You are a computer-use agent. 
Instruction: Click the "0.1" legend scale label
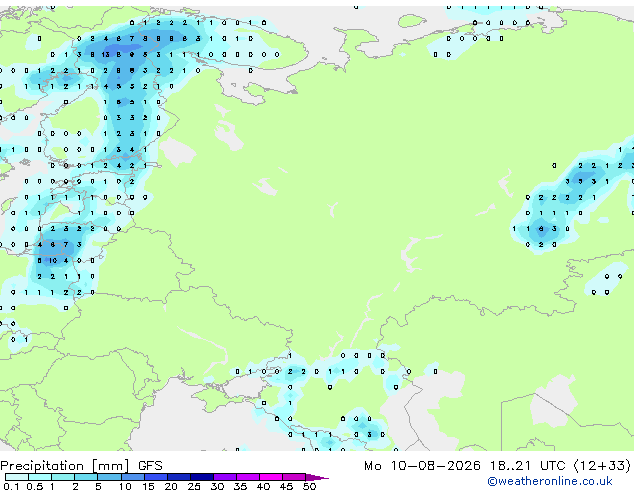click(11, 486)
